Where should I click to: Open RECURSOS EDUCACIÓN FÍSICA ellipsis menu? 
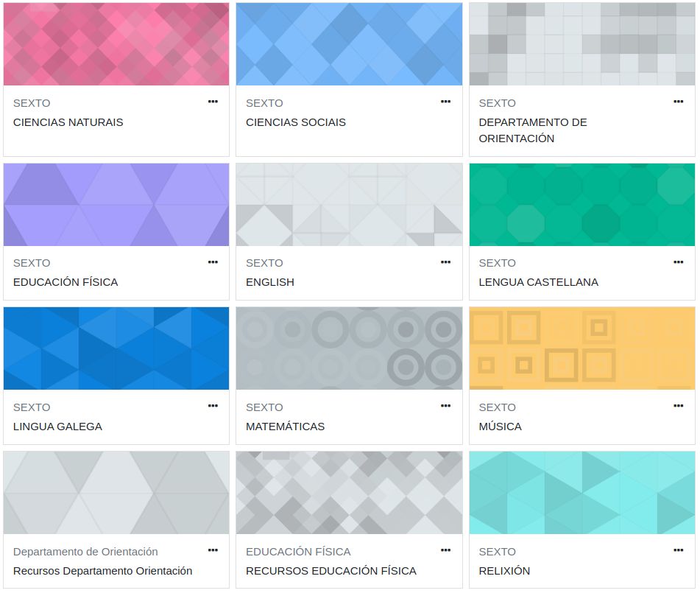click(445, 550)
